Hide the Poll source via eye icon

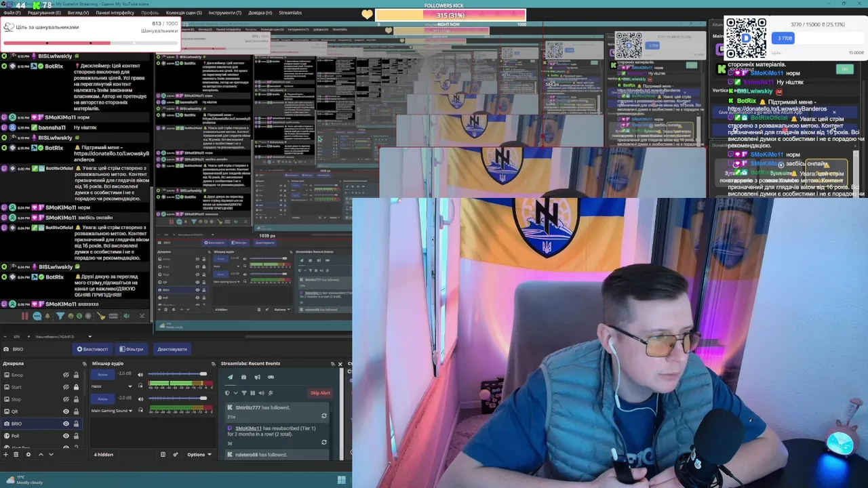(x=66, y=436)
